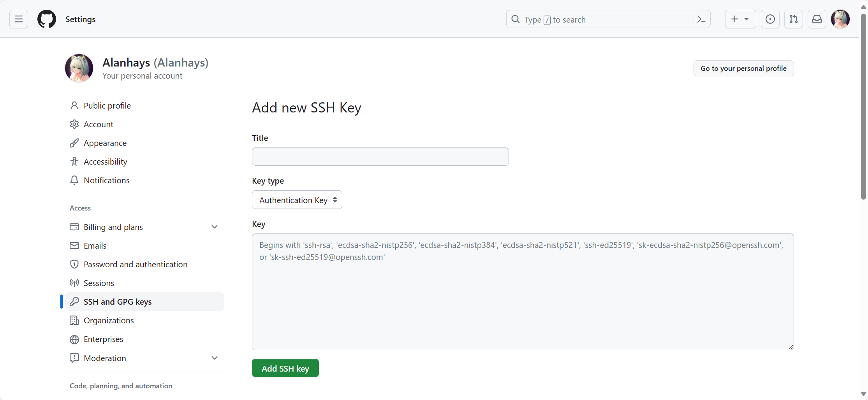Expand the Moderation section

[214, 358]
